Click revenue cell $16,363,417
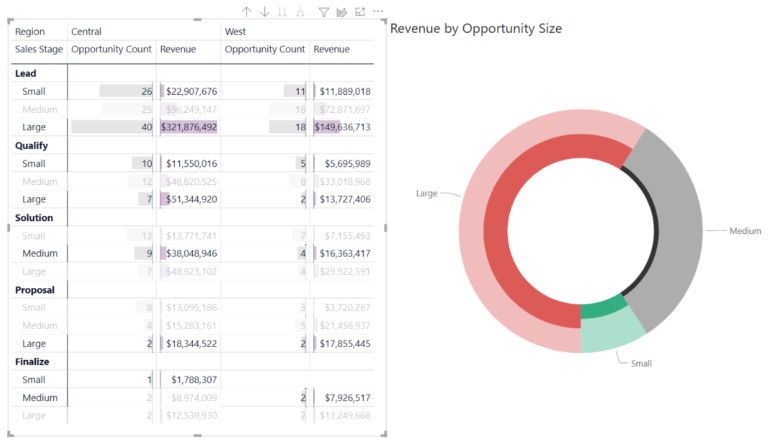Viewport: 768px width, 443px height. tap(345, 253)
